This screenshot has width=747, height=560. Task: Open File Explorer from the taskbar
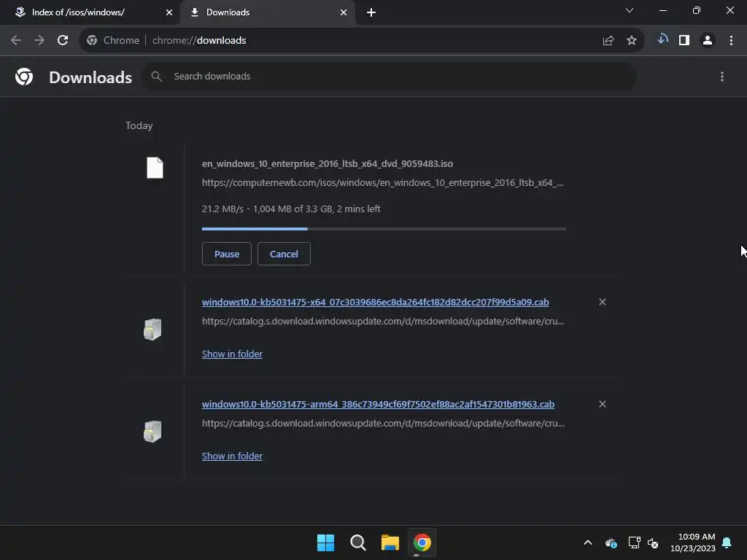(x=390, y=542)
